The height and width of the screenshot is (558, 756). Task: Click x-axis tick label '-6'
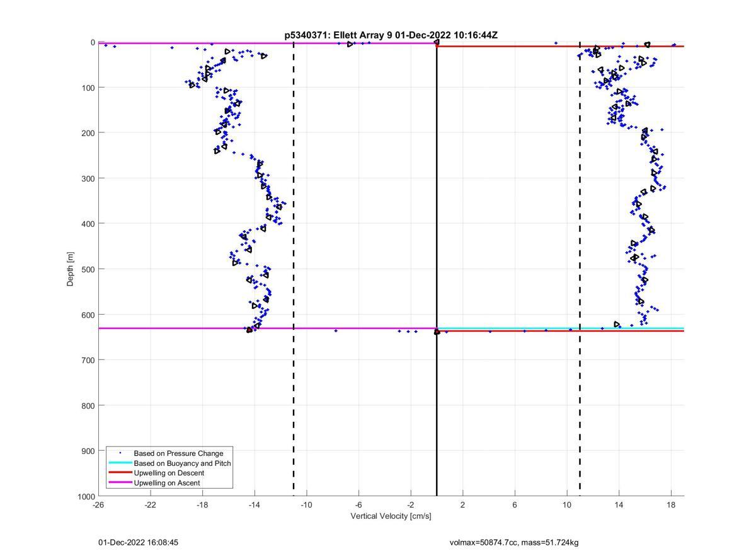(358, 505)
